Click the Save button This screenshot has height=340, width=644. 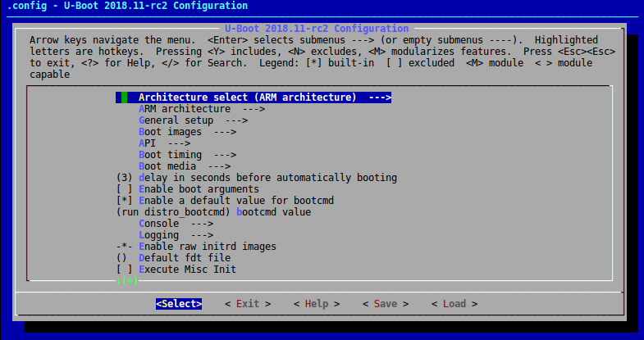point(386,304)
